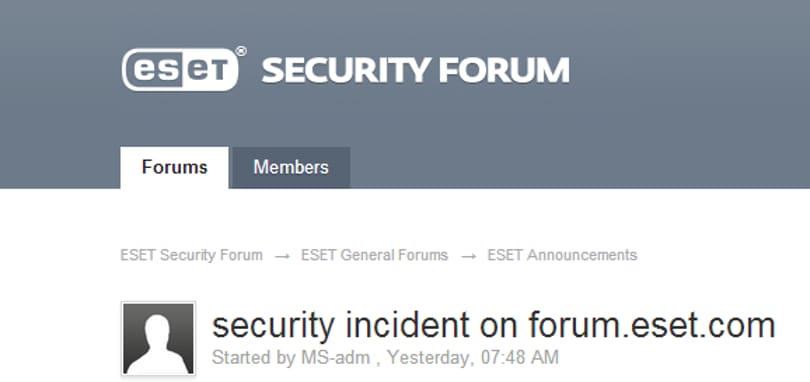Click arrow before ESET Announcements breadcrumb

pyautogui.click(x=468, y=256)
